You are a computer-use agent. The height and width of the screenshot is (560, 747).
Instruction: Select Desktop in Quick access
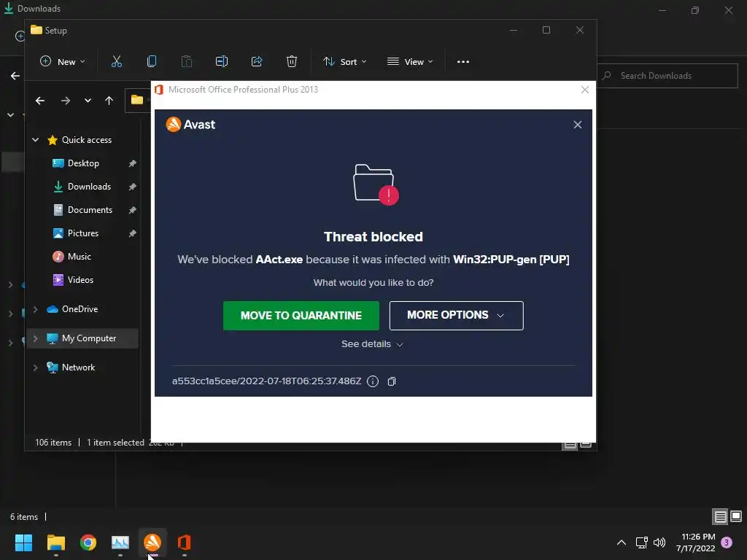coord(83,163)
